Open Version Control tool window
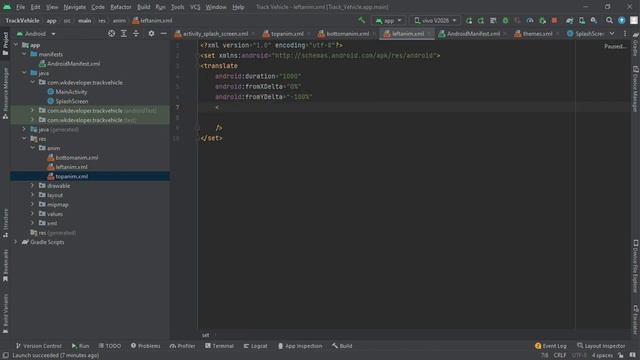 point(38,346)
